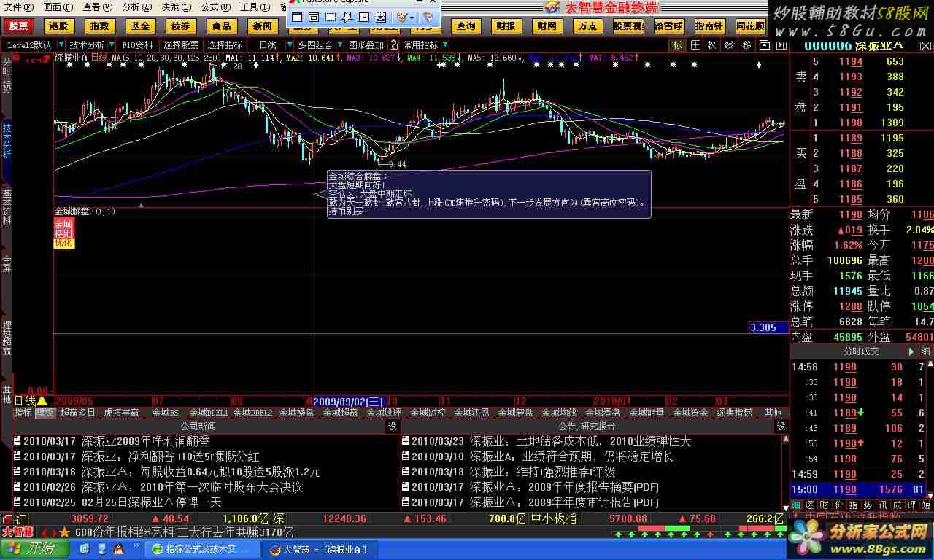The width and height of the screenshot is (934, 560).
Task: Click the 指南针 toolbar button
Action: tap(709, 26)
